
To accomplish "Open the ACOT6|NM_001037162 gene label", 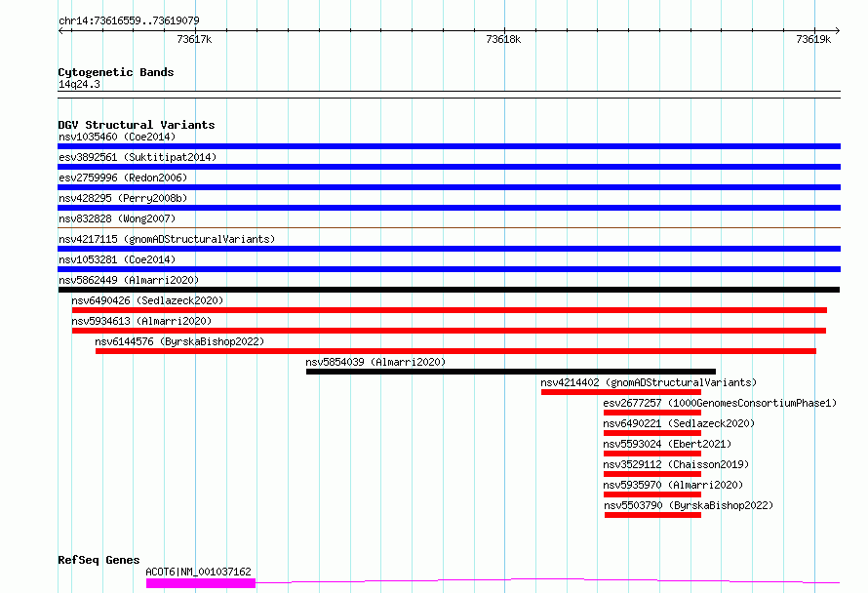I will tap(198, 572).
